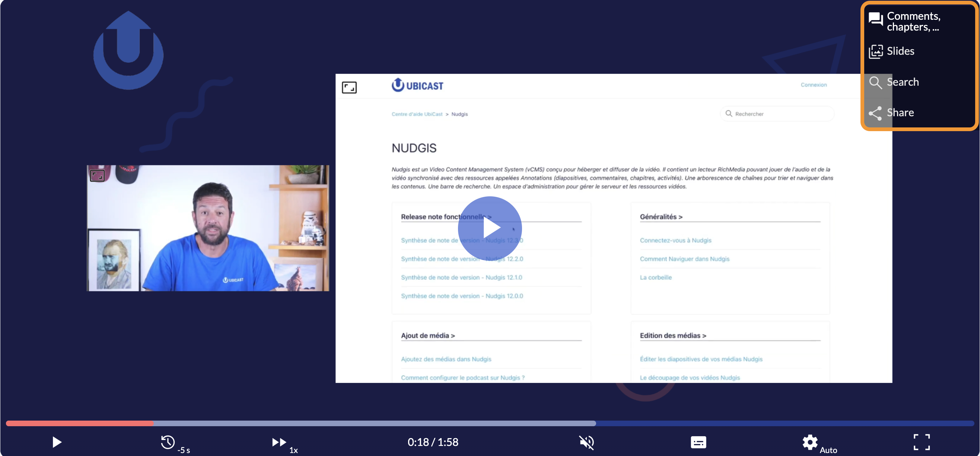Expand the speaker camera view with its icon
The height and width of the screenshot is (456, 980).
pos(97,175)
